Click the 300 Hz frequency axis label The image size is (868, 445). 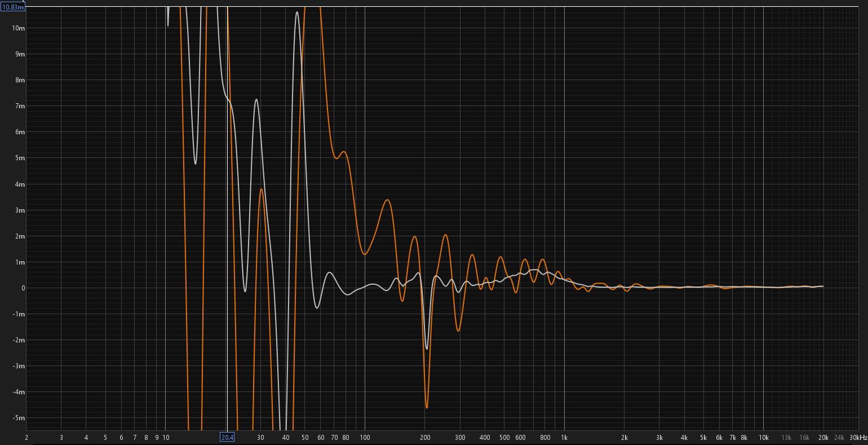tap(460, 438)
